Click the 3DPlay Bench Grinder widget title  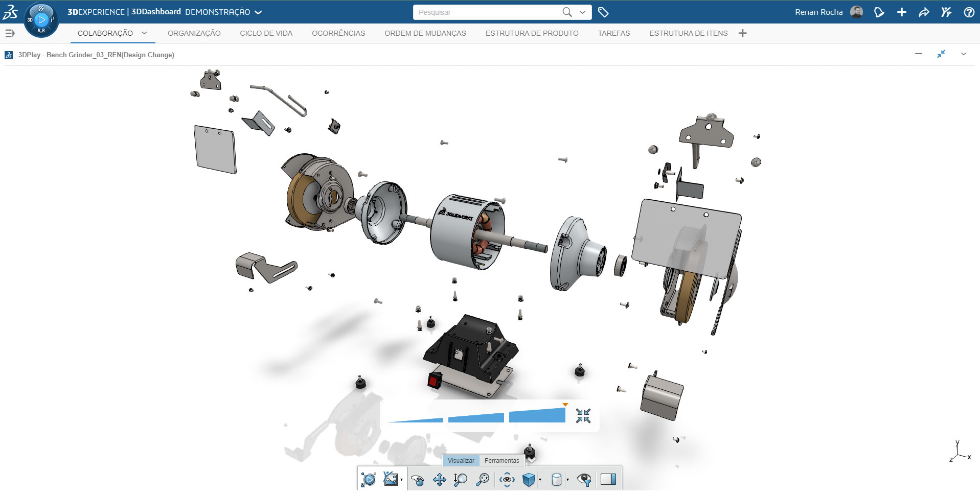coord(96,55)
